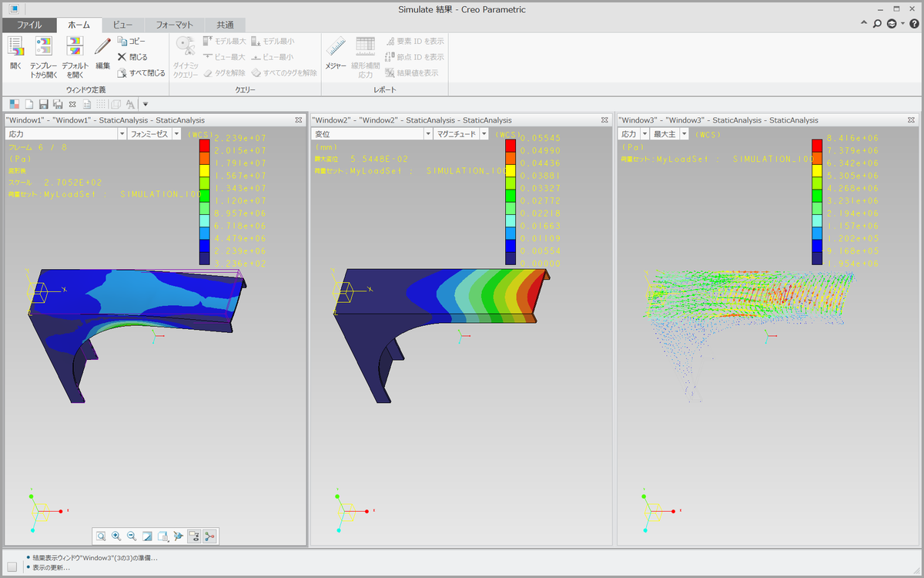Click ビュー最小 (View Min) query

pos(273,57)
